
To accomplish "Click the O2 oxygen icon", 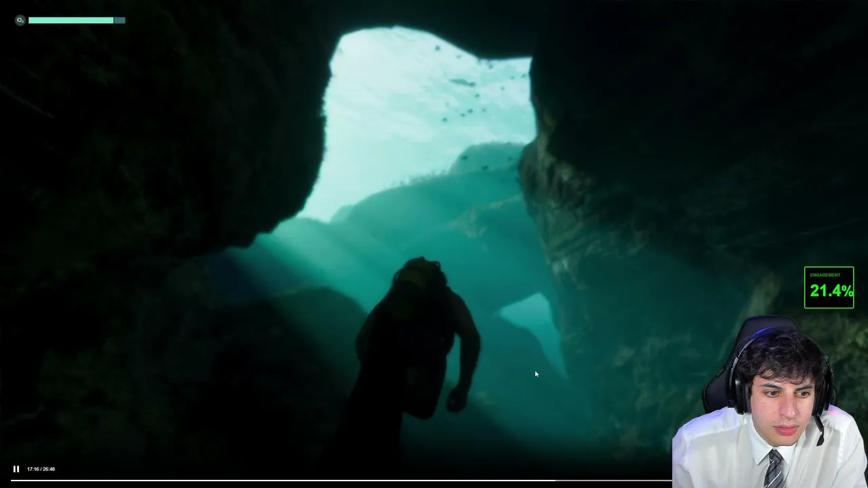I will pyautogui.click(x=20, y=20).
